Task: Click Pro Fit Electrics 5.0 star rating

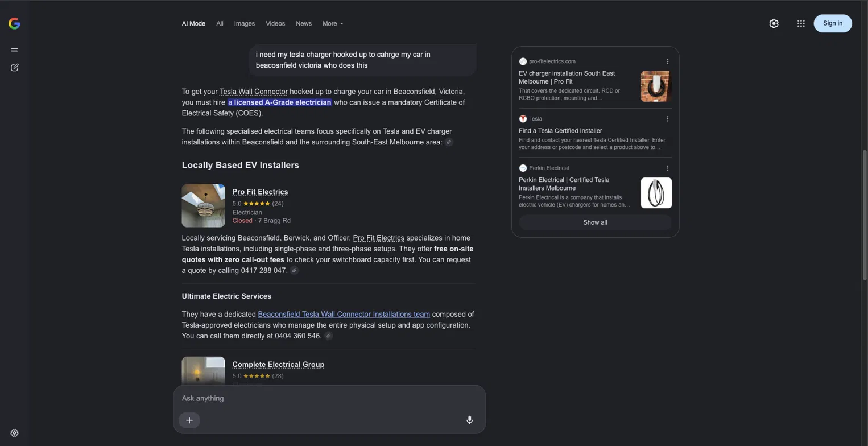Action: tap(258, 203)
